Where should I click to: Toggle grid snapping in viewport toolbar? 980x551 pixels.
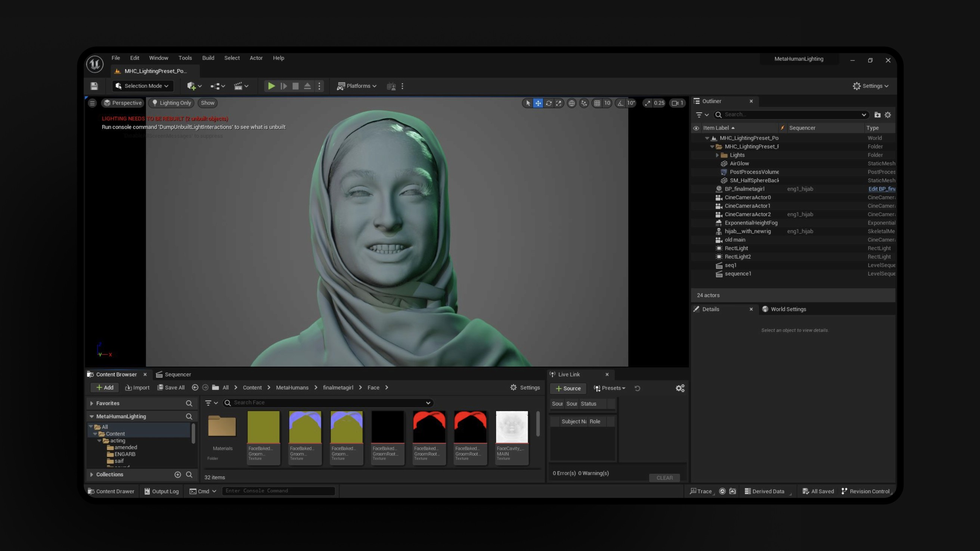click(597, 103)
